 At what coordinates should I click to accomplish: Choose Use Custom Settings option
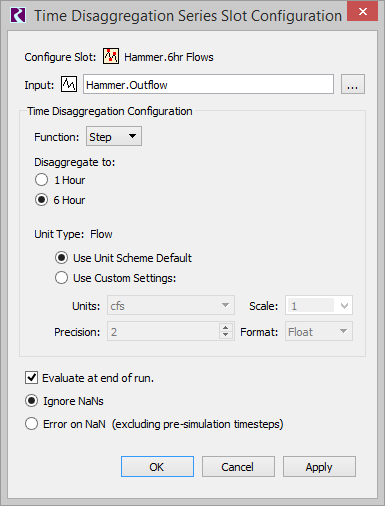coord(61,278)
